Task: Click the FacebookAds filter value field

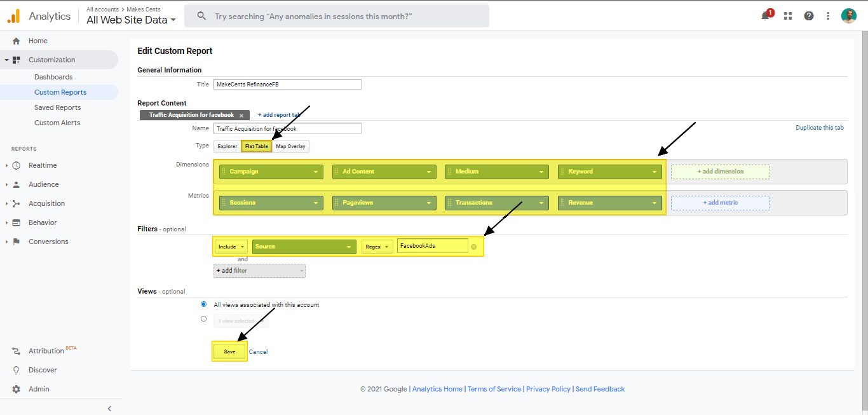Action: pos(433,246)
